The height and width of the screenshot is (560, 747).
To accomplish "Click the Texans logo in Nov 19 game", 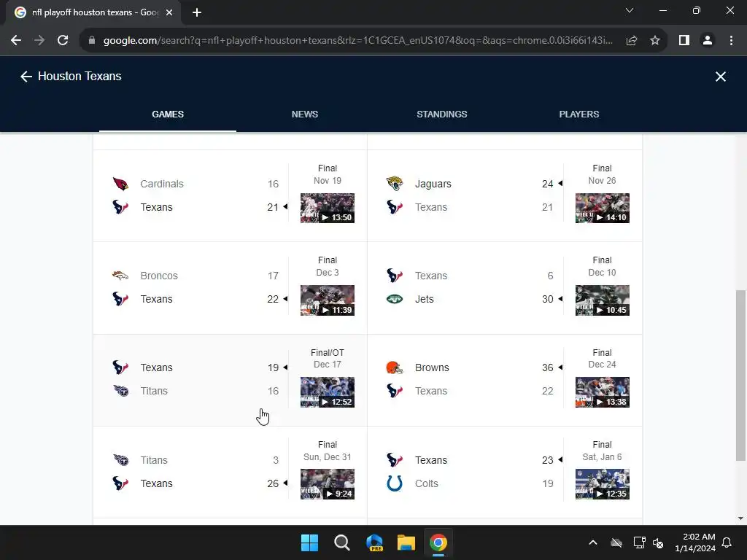I will [x=120, y=207].
